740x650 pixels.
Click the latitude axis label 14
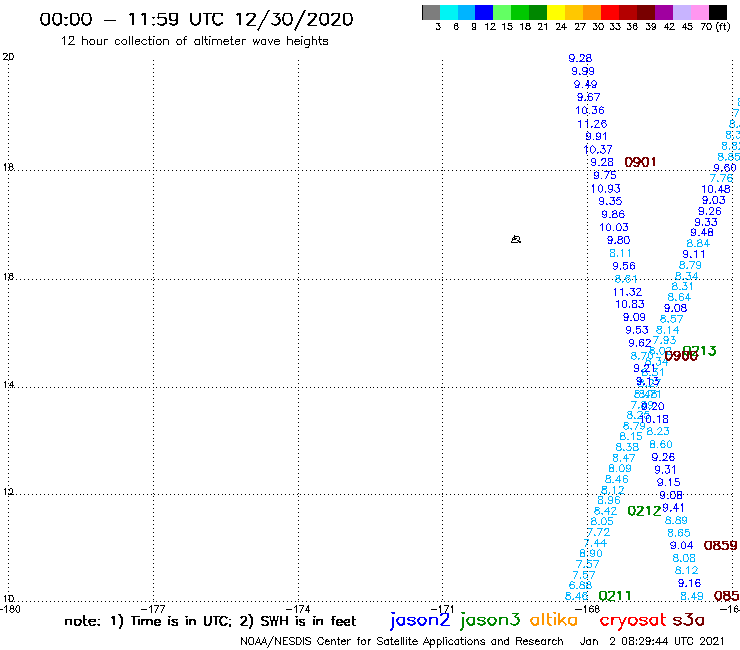[8, 385]
